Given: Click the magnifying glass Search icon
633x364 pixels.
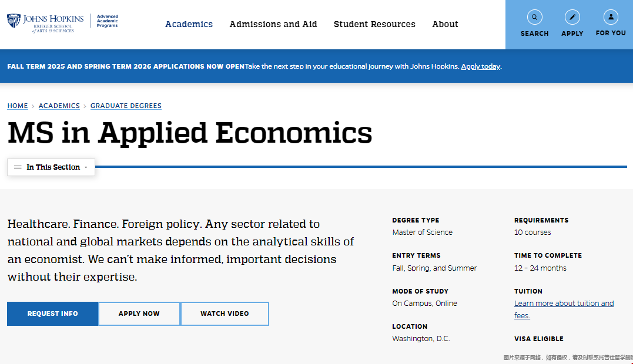Looking at the screenshot, I should tap(534, 17).
